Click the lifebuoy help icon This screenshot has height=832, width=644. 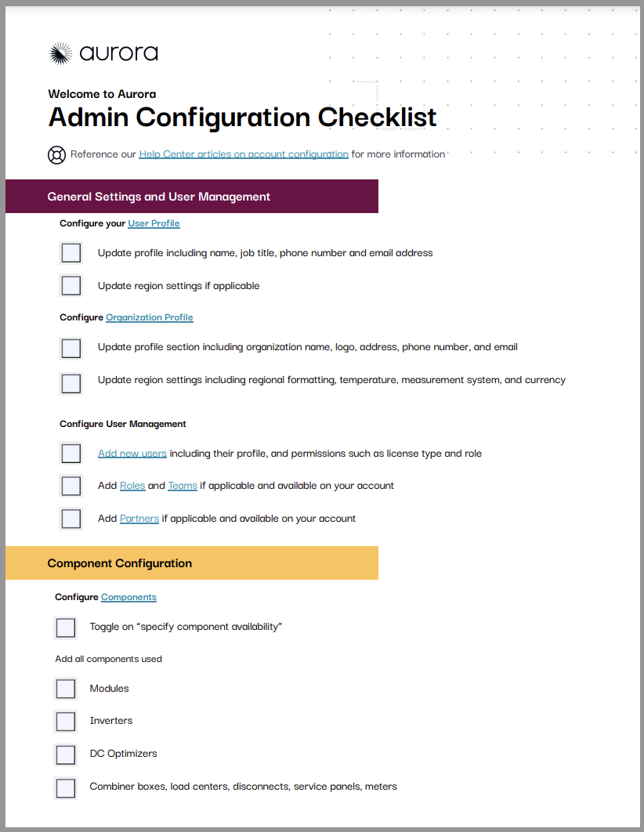[x=56, y=155]
